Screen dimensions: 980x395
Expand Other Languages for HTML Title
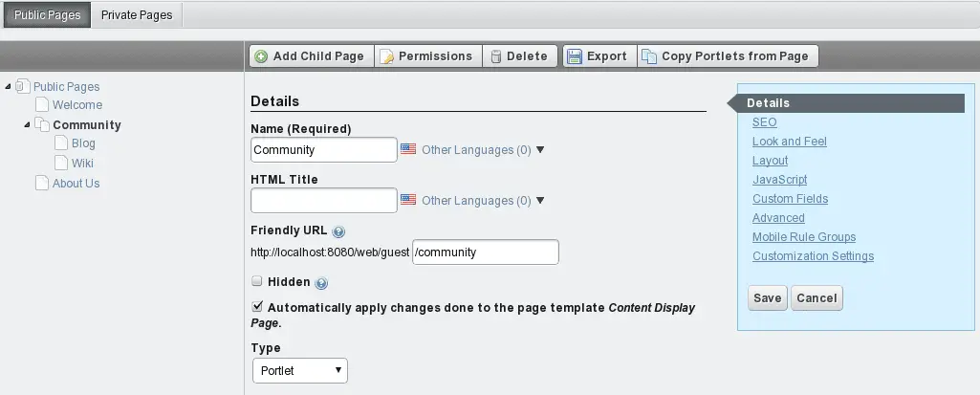pos(483,201)
